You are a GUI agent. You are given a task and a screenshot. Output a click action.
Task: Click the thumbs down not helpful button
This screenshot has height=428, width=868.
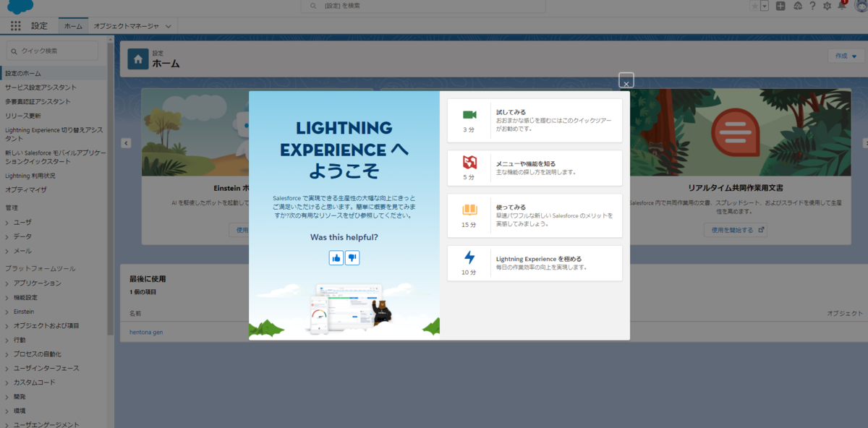pos(352,257)
